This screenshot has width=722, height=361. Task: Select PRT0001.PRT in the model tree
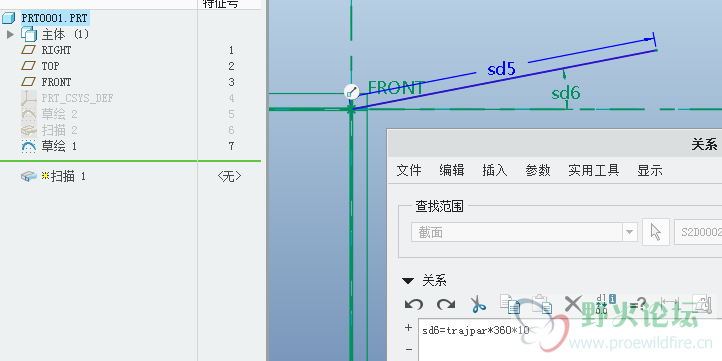click(54, 18)
